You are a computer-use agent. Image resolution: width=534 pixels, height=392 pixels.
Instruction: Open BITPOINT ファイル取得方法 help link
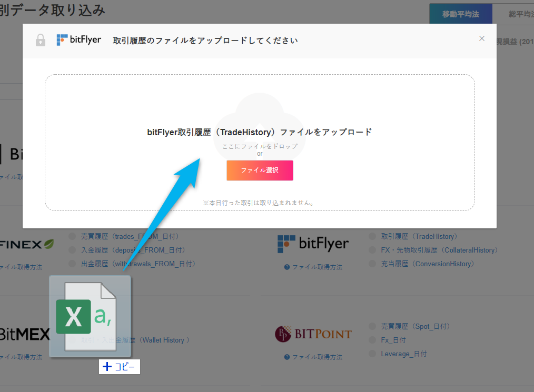point(317,357)
